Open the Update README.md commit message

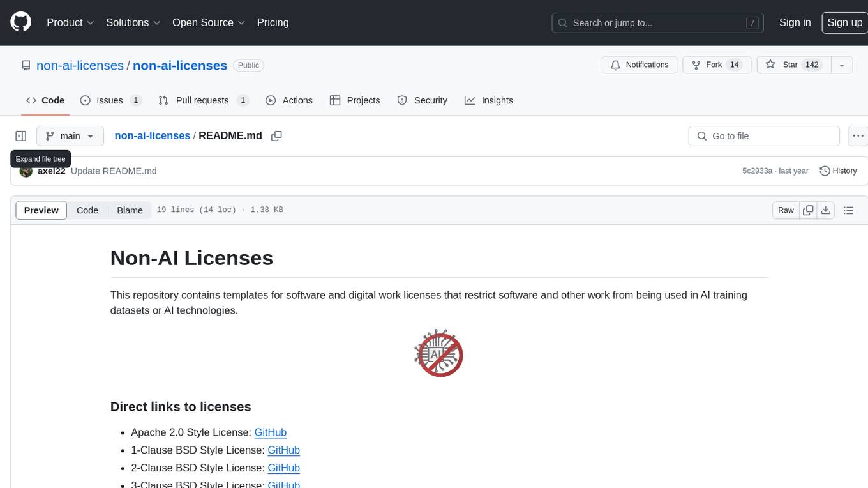tap(114, 171)
